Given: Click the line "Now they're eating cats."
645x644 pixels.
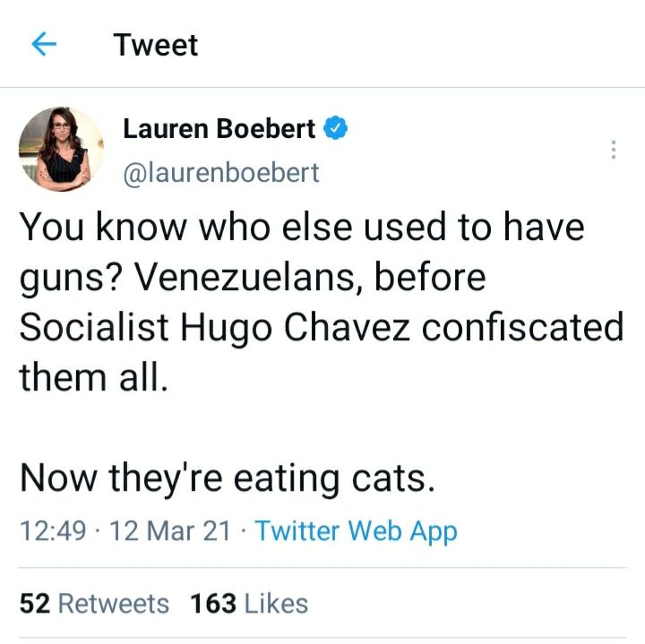Looking at the screenshot, I should point(228,477).
